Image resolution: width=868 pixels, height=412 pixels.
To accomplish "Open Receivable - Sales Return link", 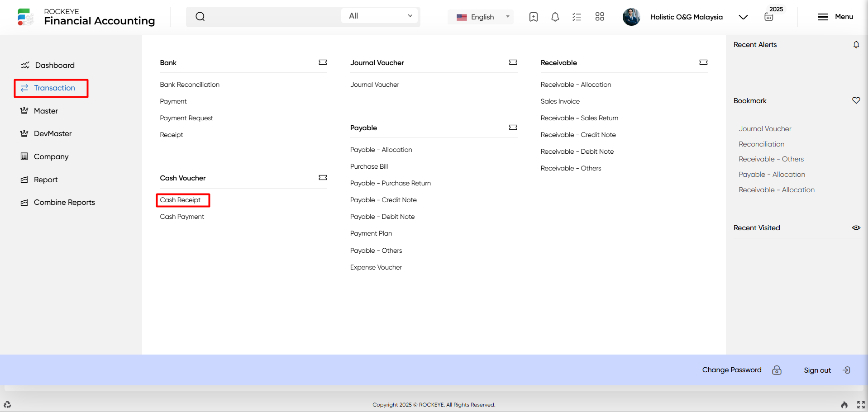I will pyautogui.click(x=579, y=118).
